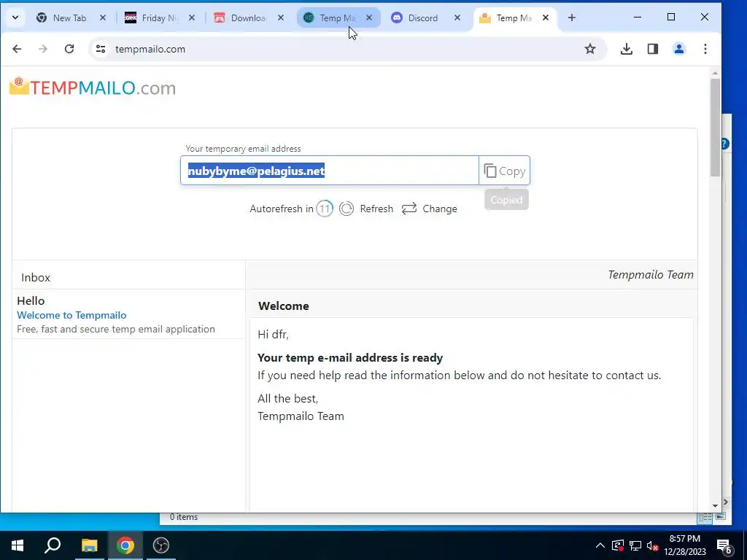Click scrollbar down arrow of page
Viewport: 747px width, 560px height.
[715, 506]
